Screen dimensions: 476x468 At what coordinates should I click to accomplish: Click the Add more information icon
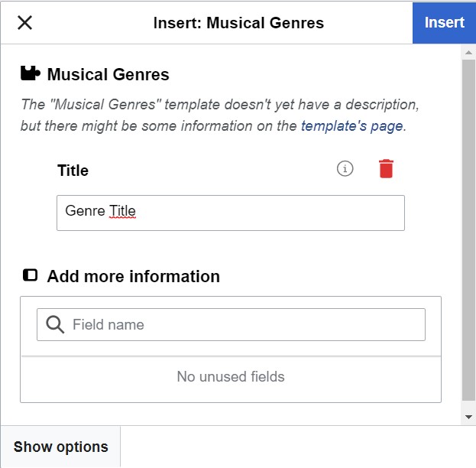click(30, 275)
